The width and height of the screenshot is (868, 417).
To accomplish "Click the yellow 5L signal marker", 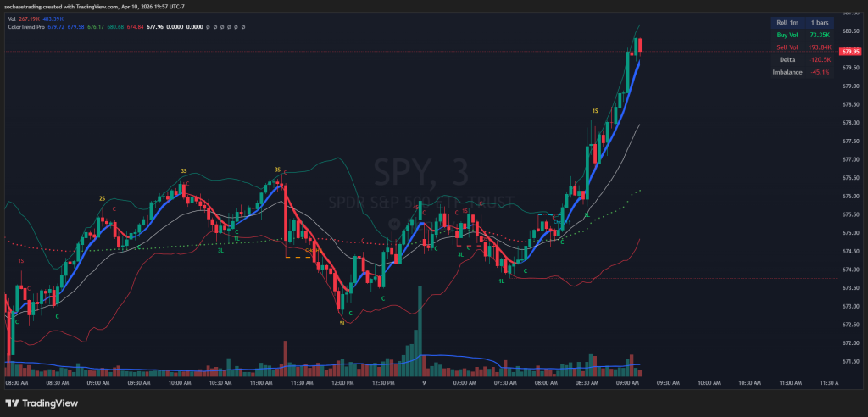I will [x=342, y=323].
